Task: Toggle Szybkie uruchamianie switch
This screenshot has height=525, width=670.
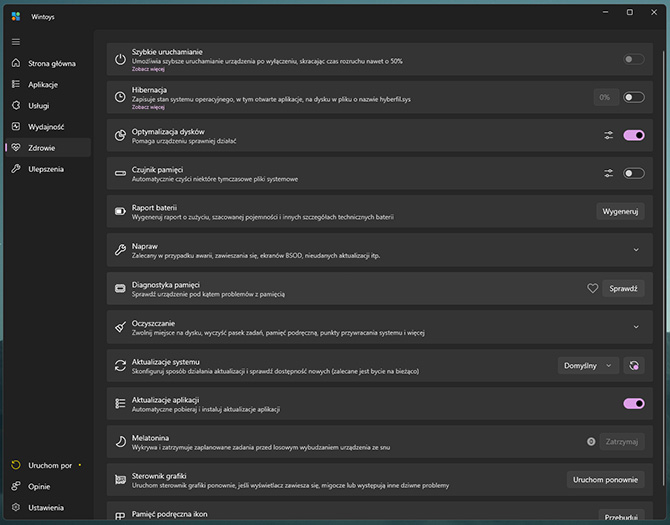Action: (634, 59)
